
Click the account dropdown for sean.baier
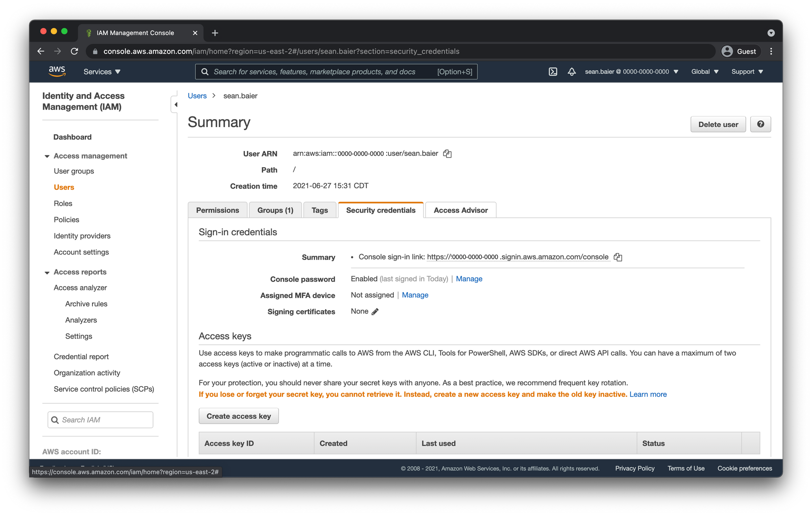pyautogui.click(x=630, y=71)
